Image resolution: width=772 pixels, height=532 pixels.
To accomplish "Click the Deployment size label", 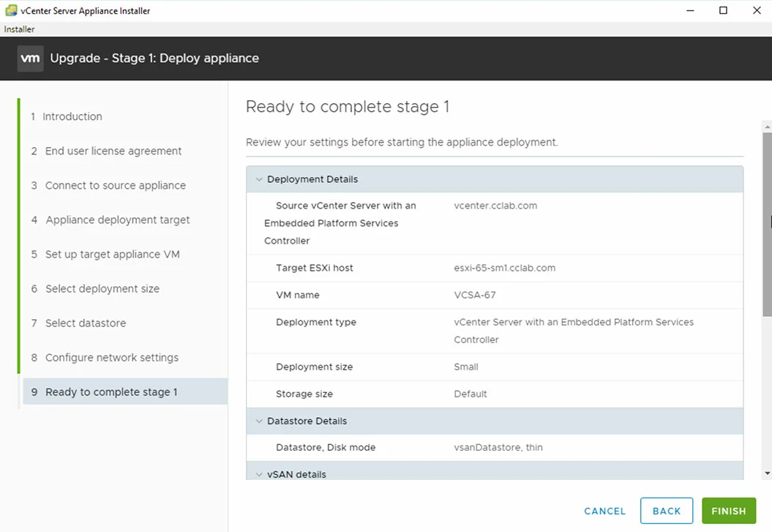I will coord(314,367).
